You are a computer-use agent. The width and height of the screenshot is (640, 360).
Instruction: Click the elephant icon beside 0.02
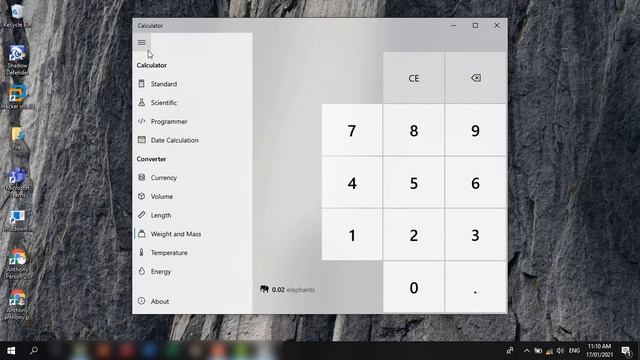pos(264,289)
